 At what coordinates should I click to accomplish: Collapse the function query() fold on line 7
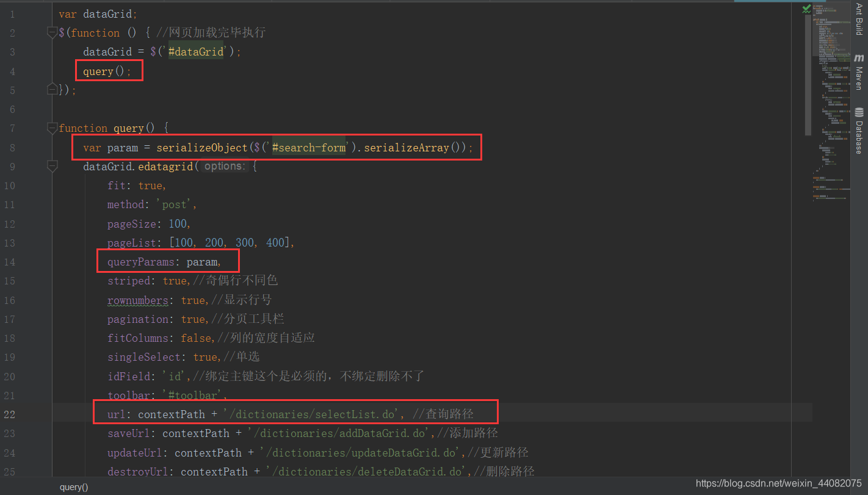pos(52,128)
